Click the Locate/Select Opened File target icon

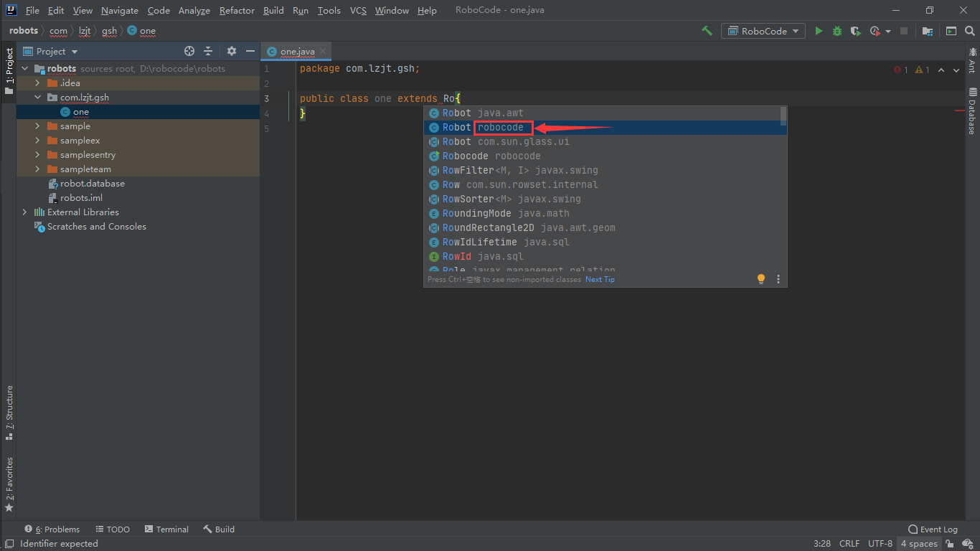pyautogui.click(x=189, y=51)
